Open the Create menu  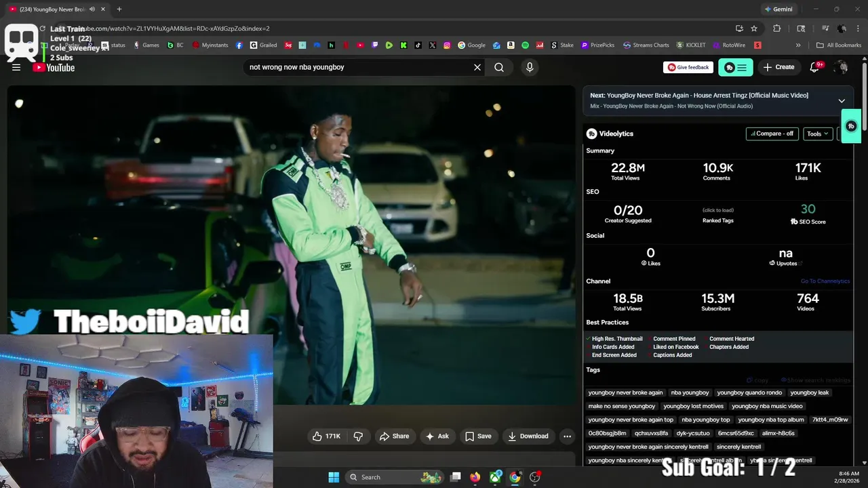(778, 67)
